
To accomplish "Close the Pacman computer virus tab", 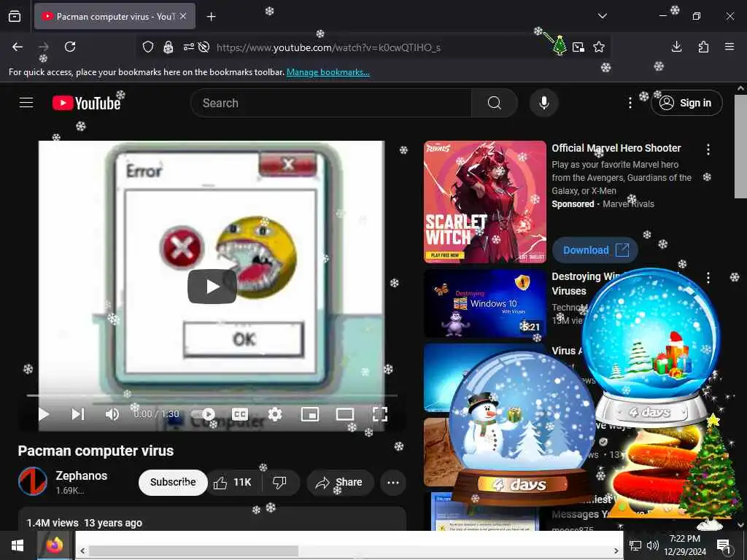I will pyautogui.click(x=183, y=16).
